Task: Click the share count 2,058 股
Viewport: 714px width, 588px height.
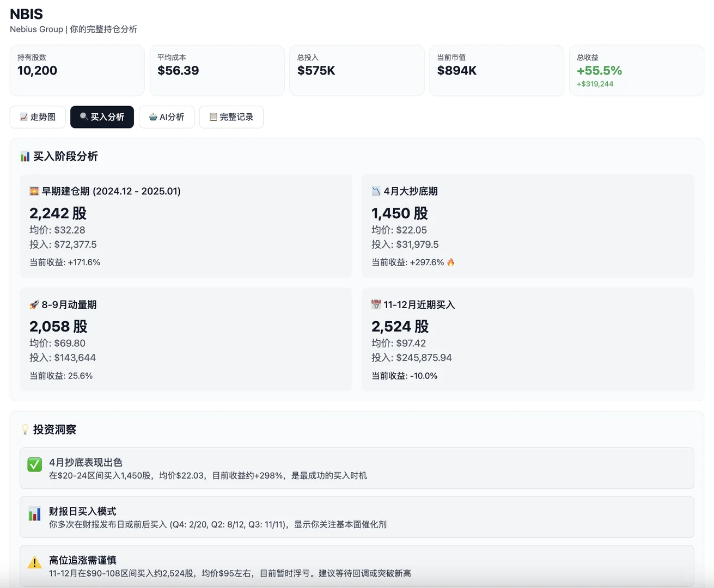Action: pyautogui.click(x=58, y=327)
